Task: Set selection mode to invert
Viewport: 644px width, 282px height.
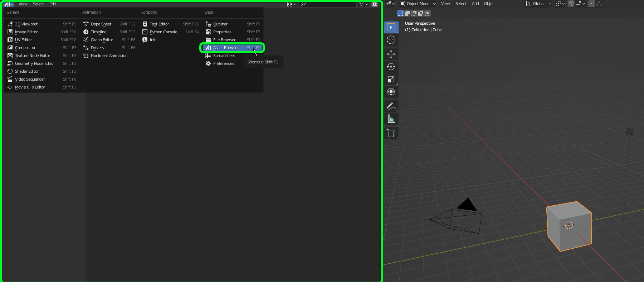Action: point(421,13)
